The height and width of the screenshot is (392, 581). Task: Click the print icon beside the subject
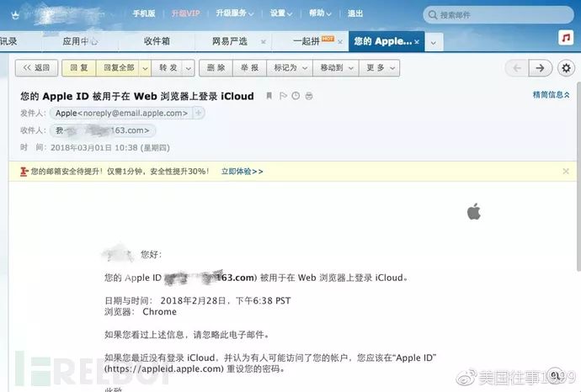[309, 96]
